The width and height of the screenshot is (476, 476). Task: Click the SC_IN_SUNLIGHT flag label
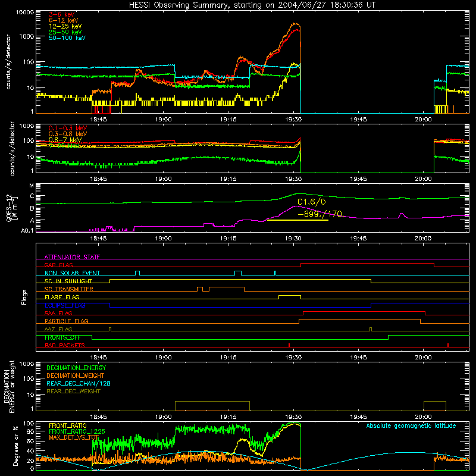[68, 281]
